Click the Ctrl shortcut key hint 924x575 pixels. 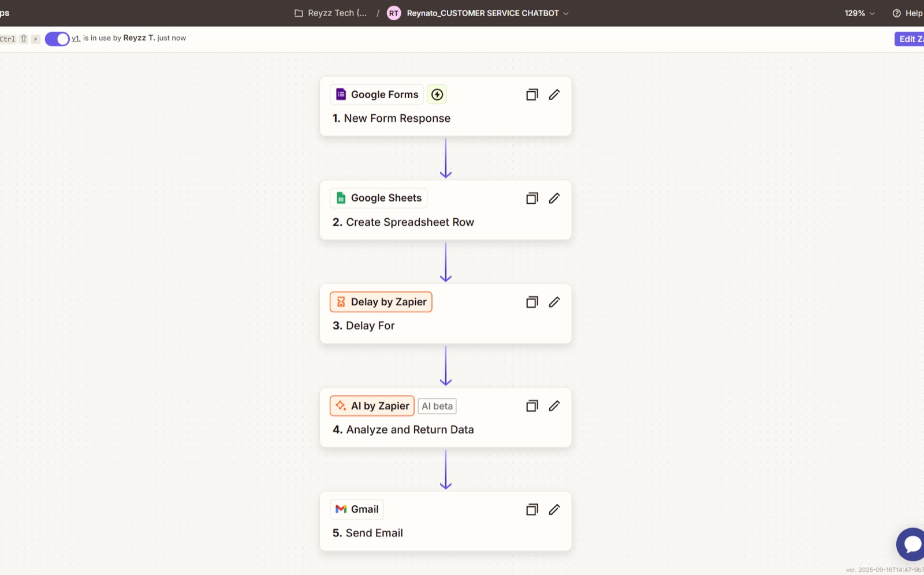[8, 39]
